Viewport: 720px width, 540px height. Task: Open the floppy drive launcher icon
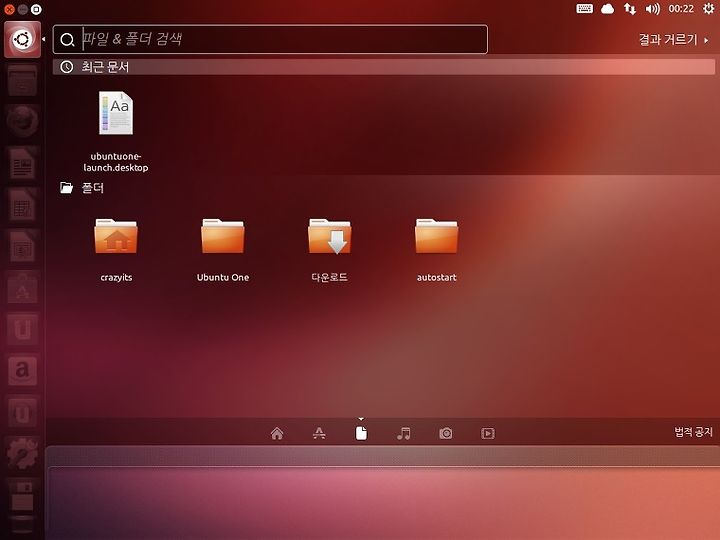pyautogui.click(x=22, y=497)
